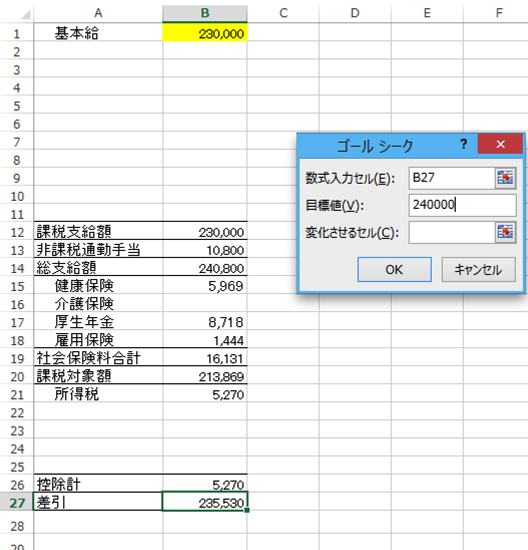
Task: Click the ゴール シーク dialog title bar
Action: pyautogui.click(x=375, y=145)
